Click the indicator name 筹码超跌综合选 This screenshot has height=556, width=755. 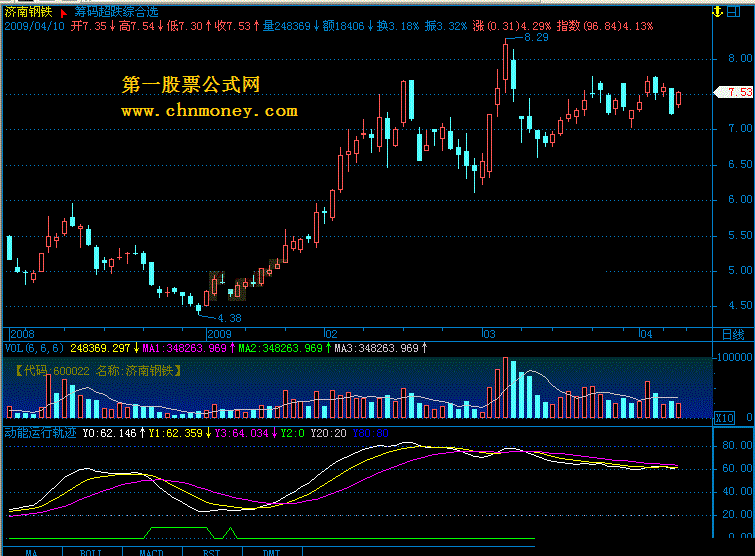[116, 12]
